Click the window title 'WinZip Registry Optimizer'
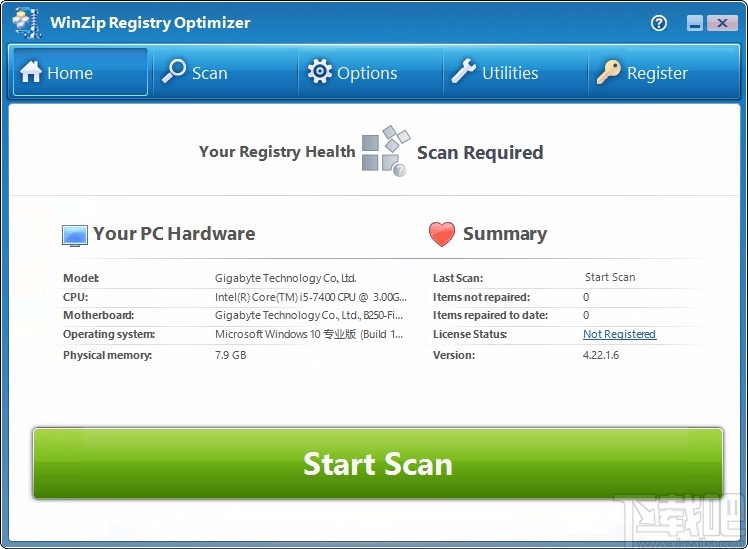 150,22
